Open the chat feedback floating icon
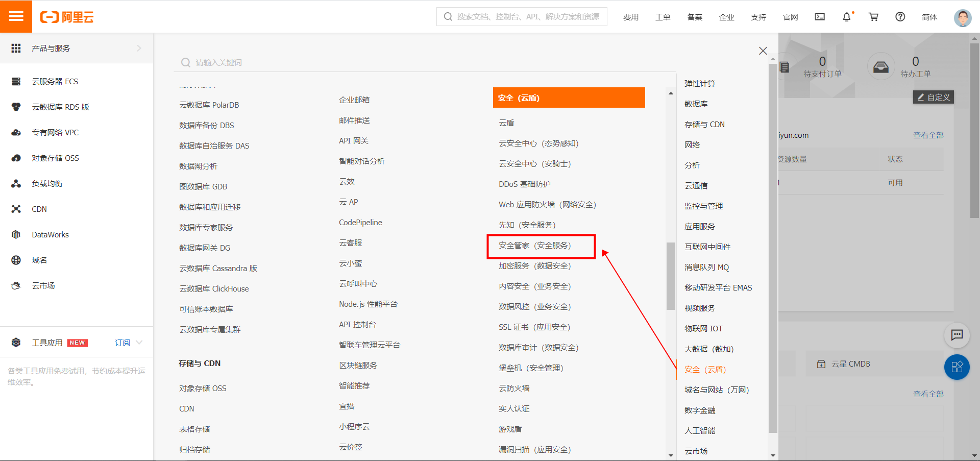 tap(957, 335)
